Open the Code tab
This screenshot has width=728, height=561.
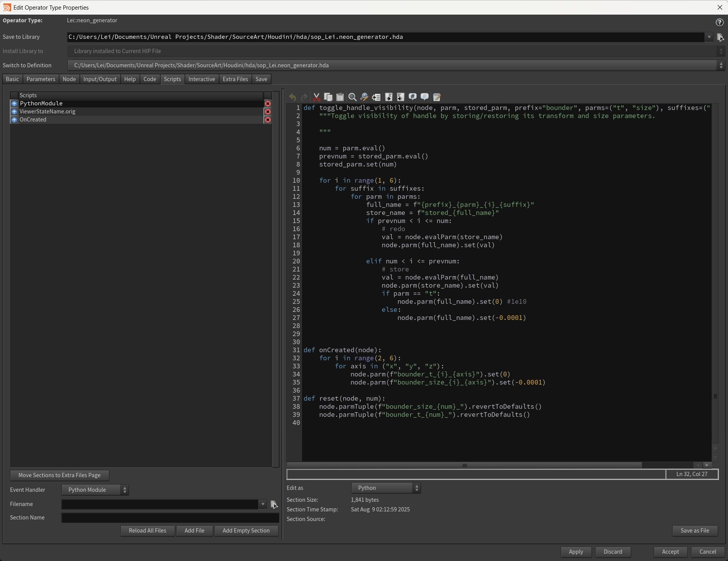point(150,79)
